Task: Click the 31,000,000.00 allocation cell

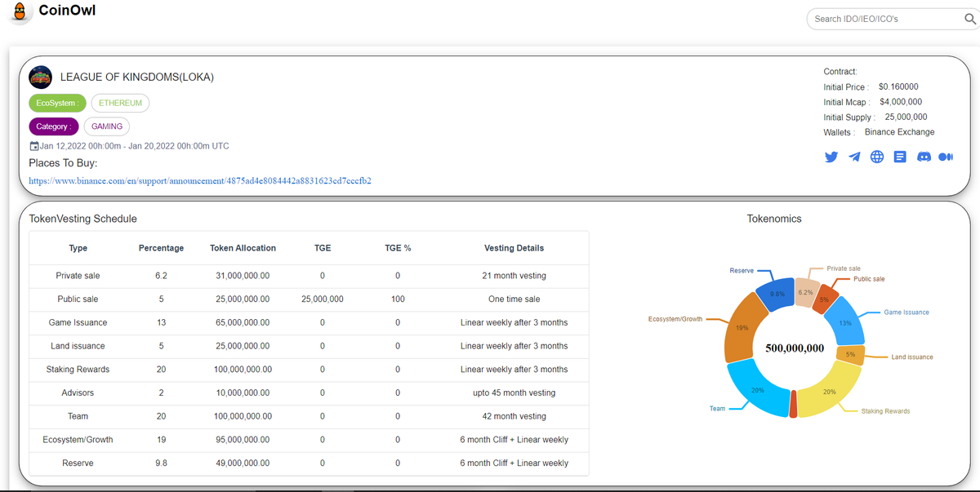Action: pyautogui.click(x=243, y=276)
